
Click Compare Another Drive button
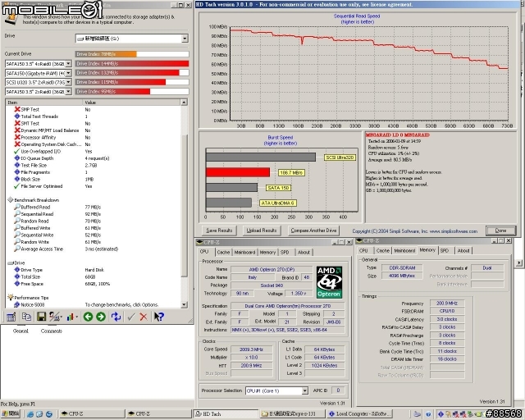(313, 231)
